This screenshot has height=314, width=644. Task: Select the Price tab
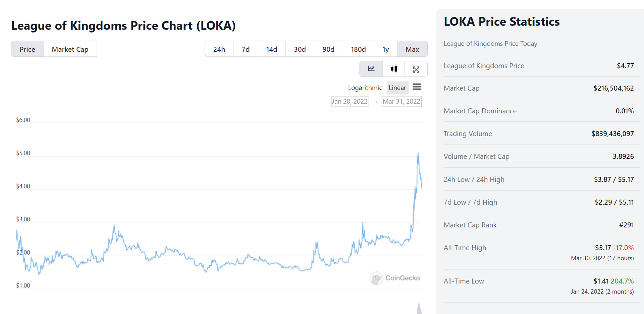27,49
